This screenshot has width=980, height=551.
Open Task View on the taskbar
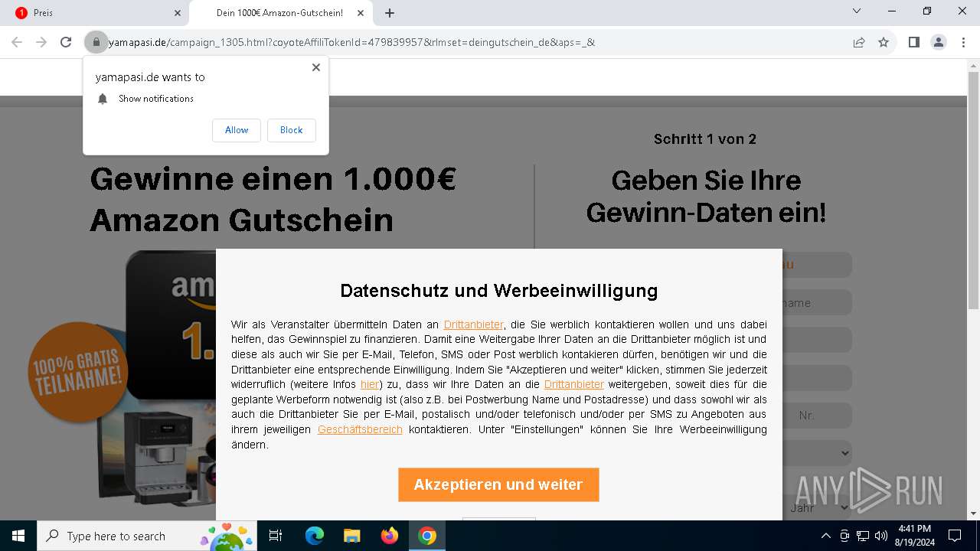[x=276, y=536]
